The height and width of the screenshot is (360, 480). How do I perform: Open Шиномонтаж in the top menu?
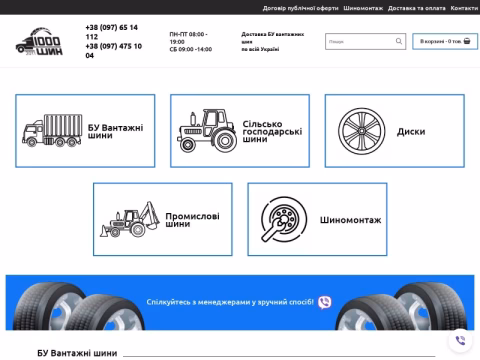coord(363,8)
